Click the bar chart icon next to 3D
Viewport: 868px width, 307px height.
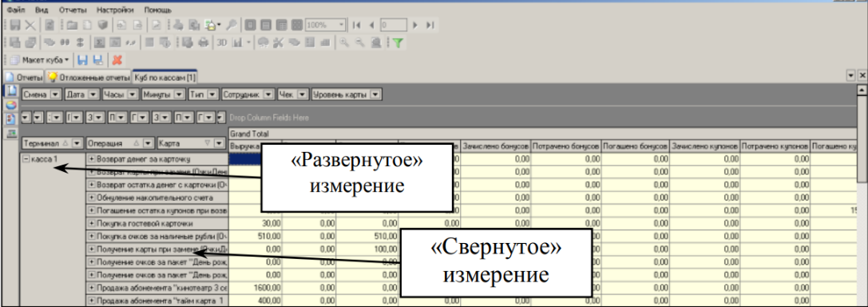[237, 42]
